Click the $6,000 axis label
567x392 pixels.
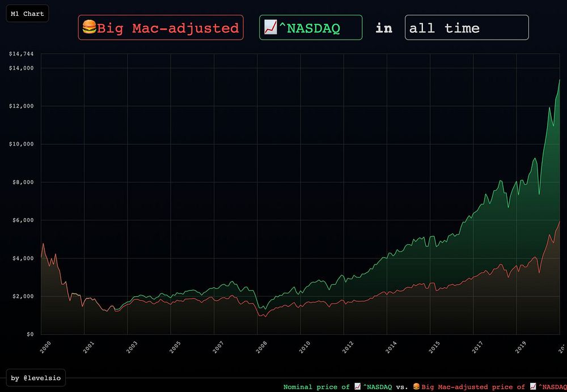tap(23, 220)
